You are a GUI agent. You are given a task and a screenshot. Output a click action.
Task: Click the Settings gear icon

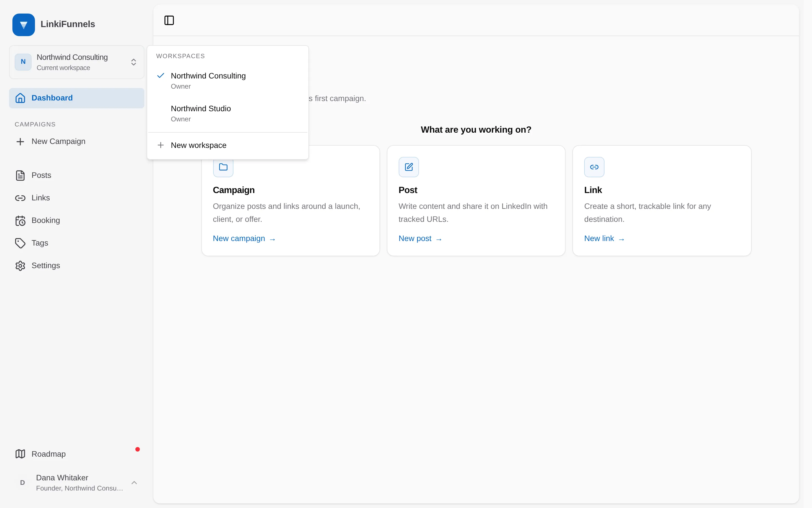click(x=20, y=265)
